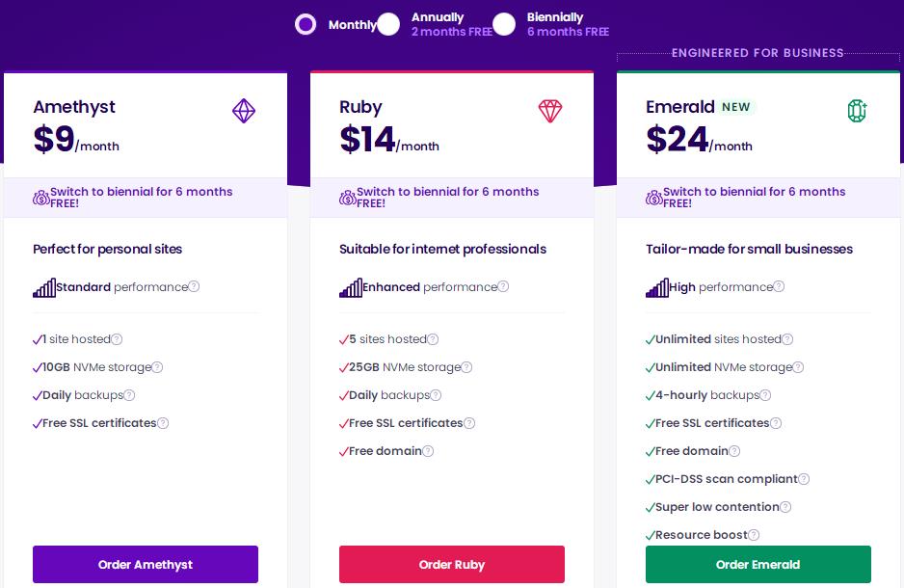Click help icon next to Resource boost
This screenshot has width=904, height=588.
(754, 535)
